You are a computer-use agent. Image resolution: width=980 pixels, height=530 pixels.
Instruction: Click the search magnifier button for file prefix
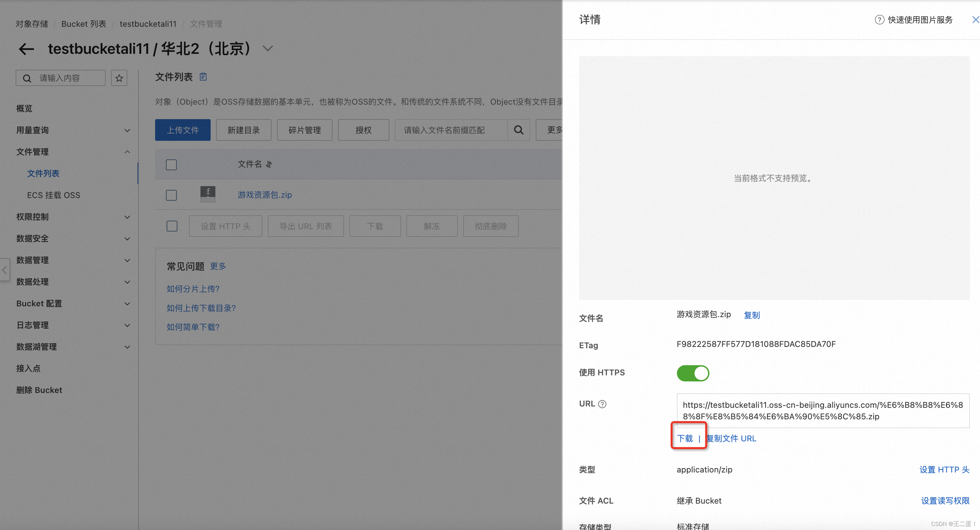(x=518, y=130)
